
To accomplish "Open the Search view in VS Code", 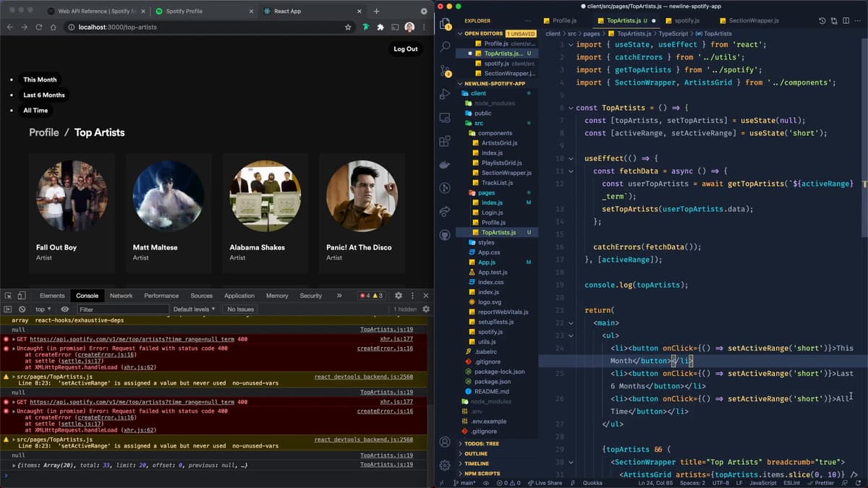I will (445, 47).
